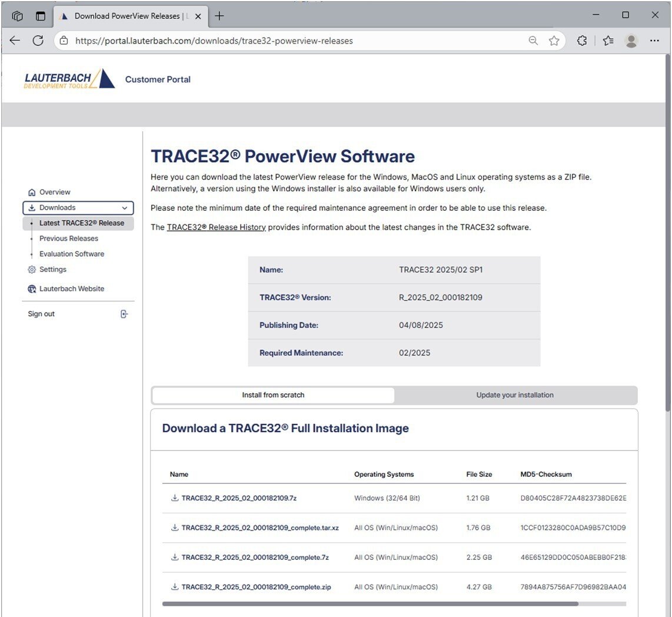The image size is (672, 617).
Task: Click the download icon for the complete.tar.xz file
Action: coord(174,528)
